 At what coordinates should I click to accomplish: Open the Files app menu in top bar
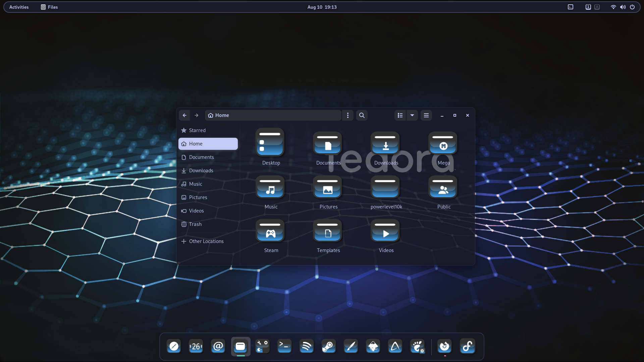tap(49, 7)
